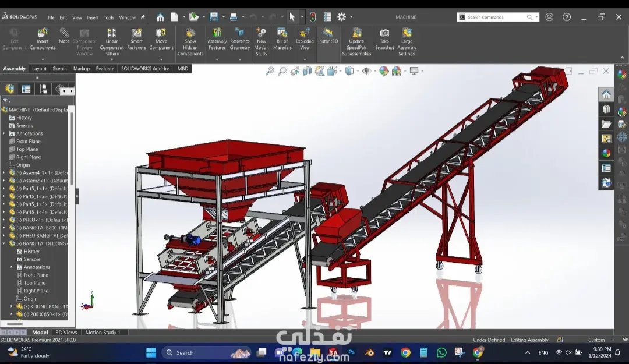This screenshot has height=364, width=629.
Task: Open the File menu
Action: (x=51, y=17)
